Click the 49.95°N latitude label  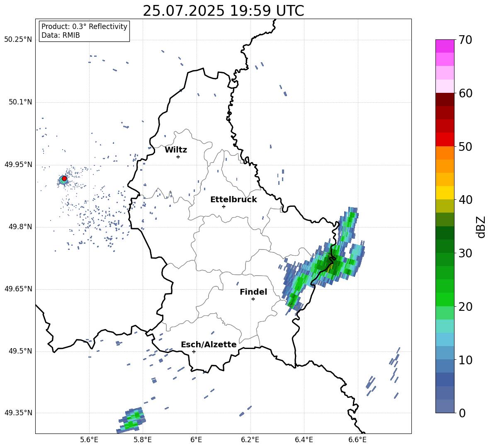(18, 165)
